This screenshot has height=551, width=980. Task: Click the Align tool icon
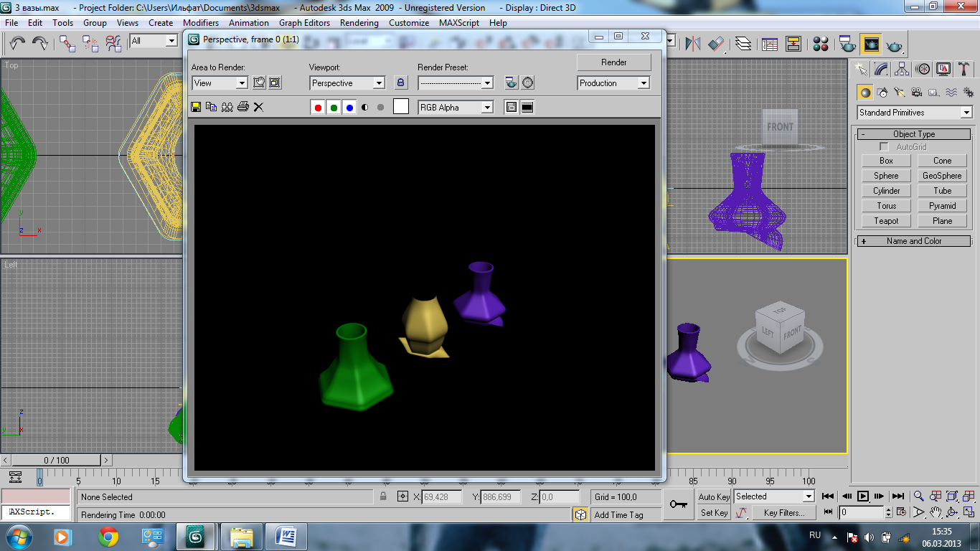(716, 44)
